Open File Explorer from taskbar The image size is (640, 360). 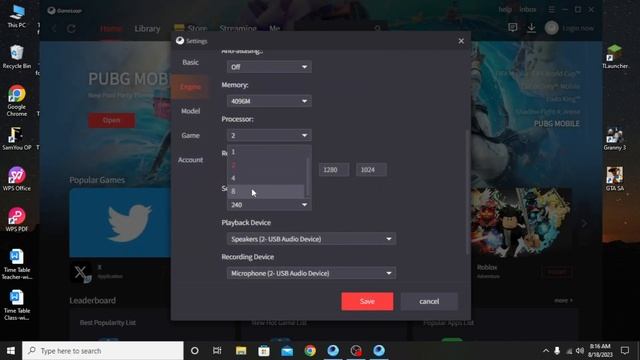click(241, 351)
